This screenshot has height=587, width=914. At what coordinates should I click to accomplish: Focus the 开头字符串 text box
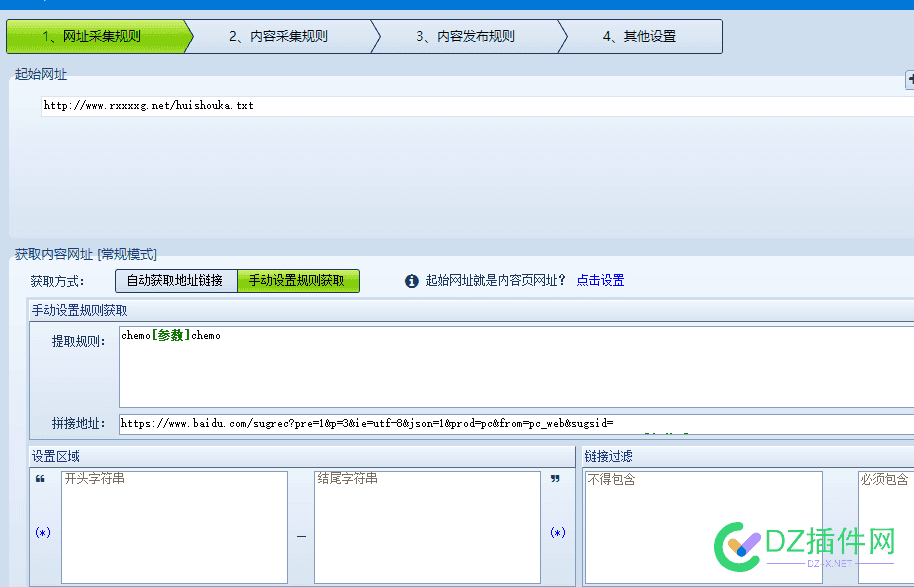[174, 527]
